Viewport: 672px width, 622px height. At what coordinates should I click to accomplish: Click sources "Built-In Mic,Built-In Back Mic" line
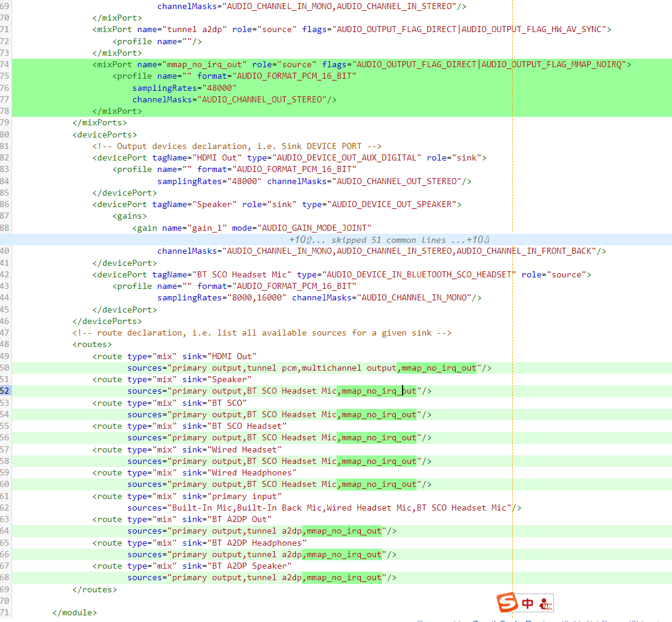324,508
